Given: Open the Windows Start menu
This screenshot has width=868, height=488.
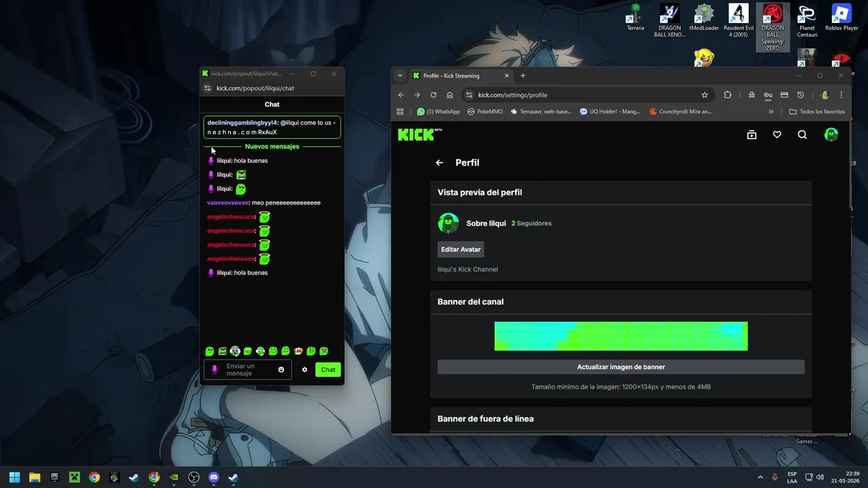Looking at the screenshot, I should click(x=14, y=477).
